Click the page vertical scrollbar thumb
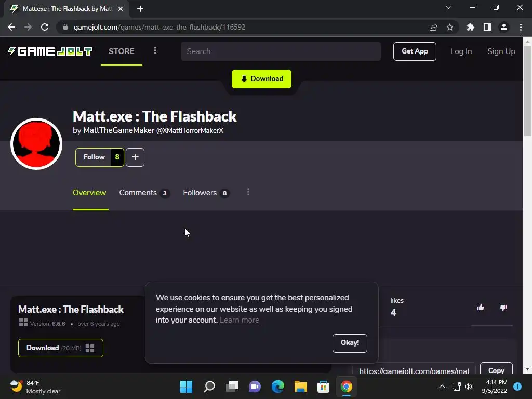 527,90
